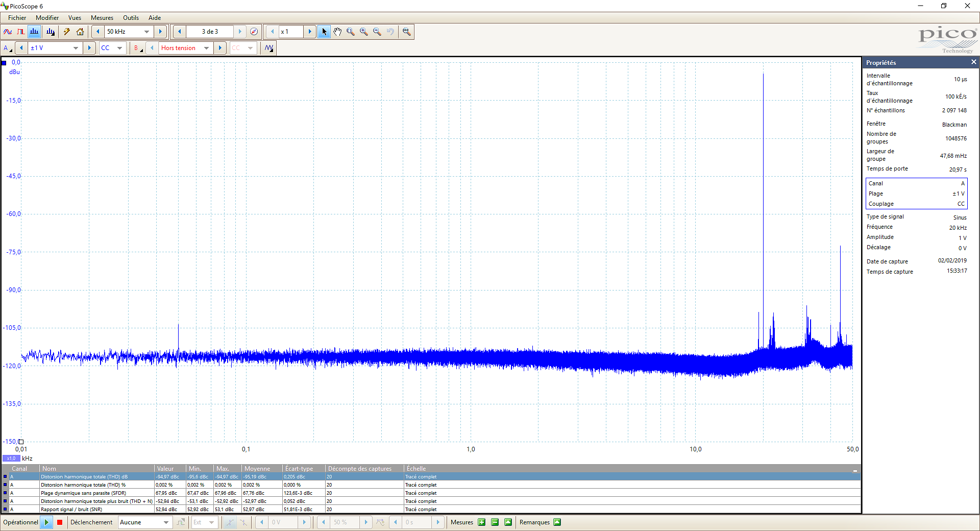Start capture with green play button

tap(46, 522)
